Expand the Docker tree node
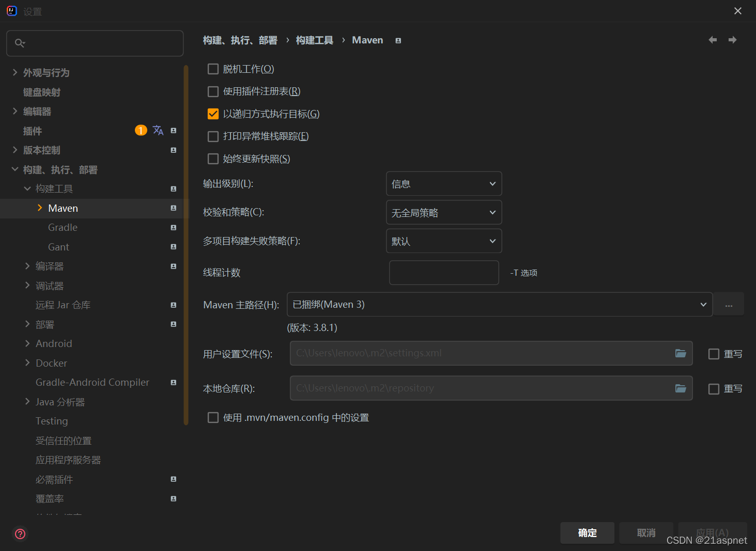The height and width of the screenshot is (551, 756). pos(27,363)
